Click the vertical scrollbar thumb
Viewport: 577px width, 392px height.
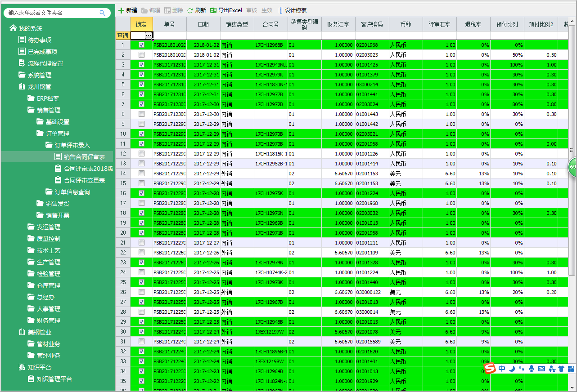click(572, 151)
